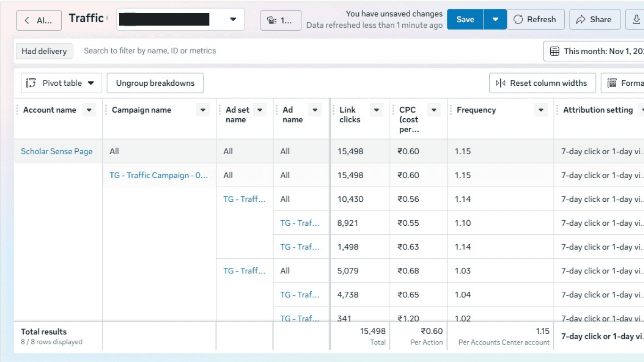Screen dimensions: 644x362
Task: Click the Format table icon
Action: pyautogui.click(x=612, y=83)
